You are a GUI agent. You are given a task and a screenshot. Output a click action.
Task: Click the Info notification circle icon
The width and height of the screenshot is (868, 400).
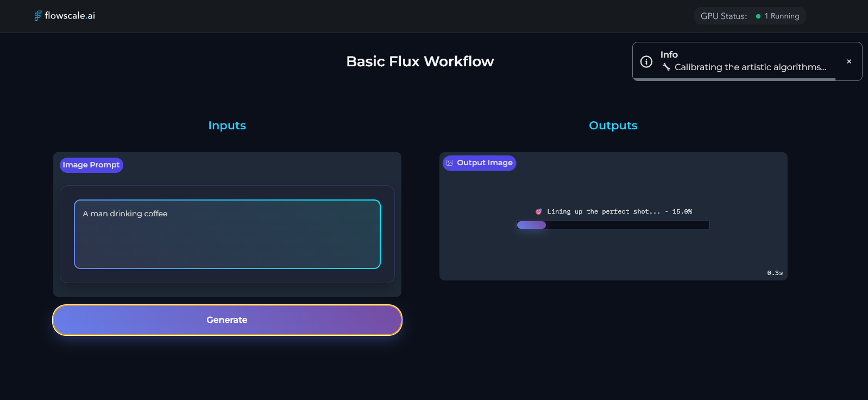click(x=646, y=61)
